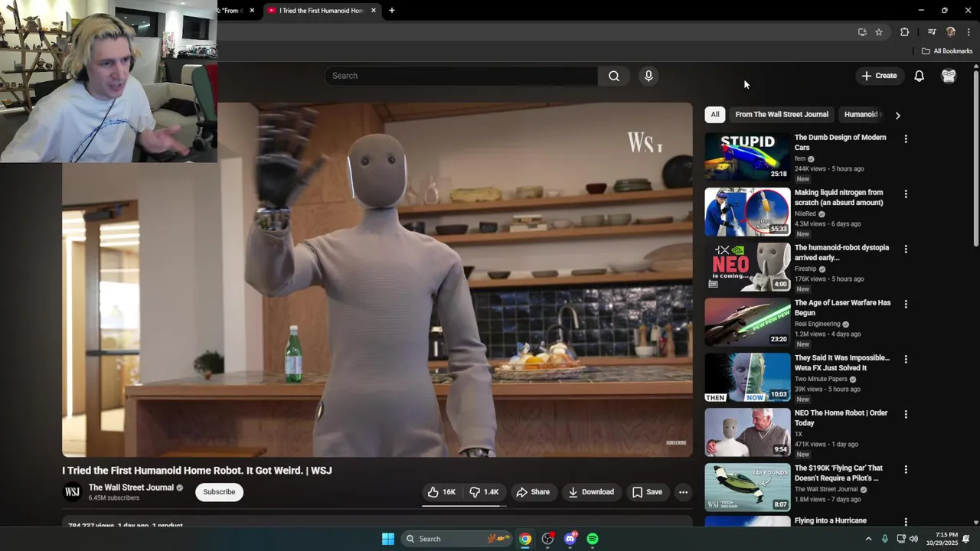Type in the YouTube Search box

tap(462, 76)
